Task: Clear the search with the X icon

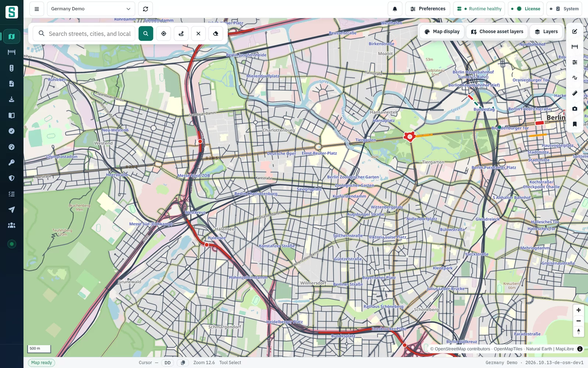Action: point(198,33)
